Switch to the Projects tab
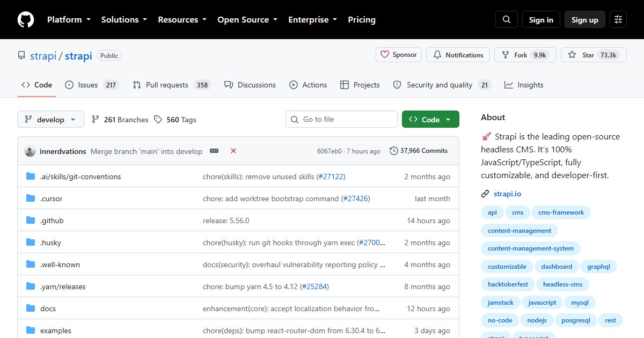 coord(360,85)
